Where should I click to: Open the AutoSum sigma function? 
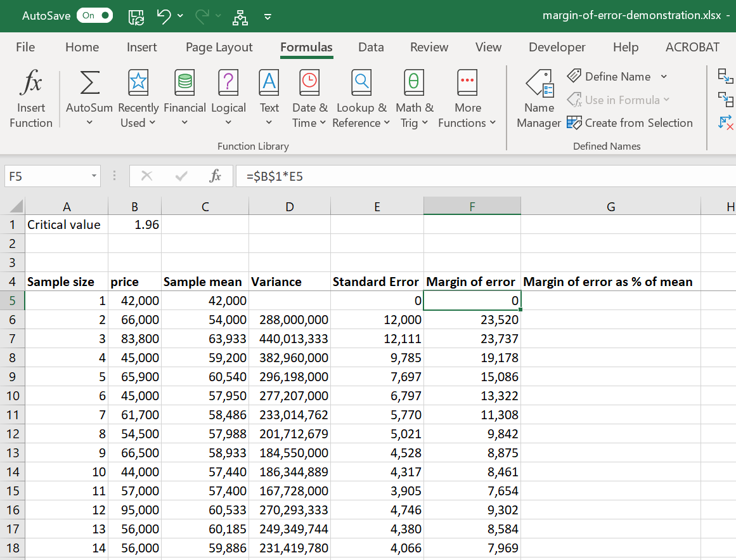(x=89, y=83)
